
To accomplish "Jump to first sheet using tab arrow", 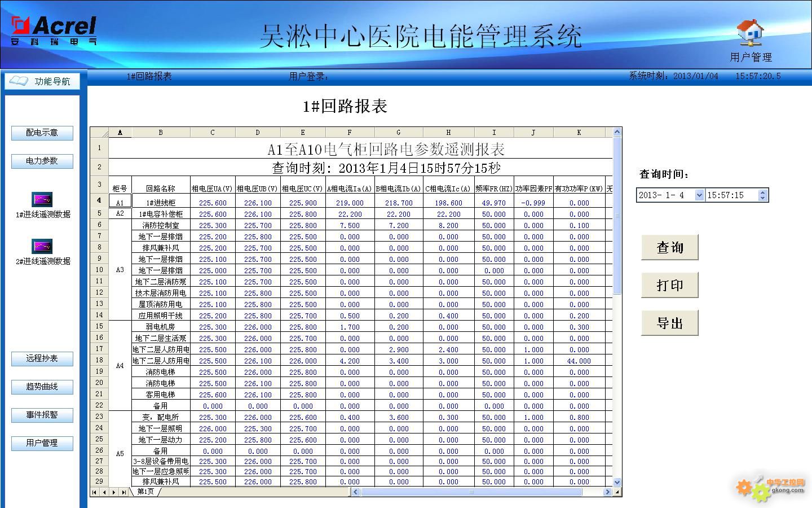I will click(95, 492).
